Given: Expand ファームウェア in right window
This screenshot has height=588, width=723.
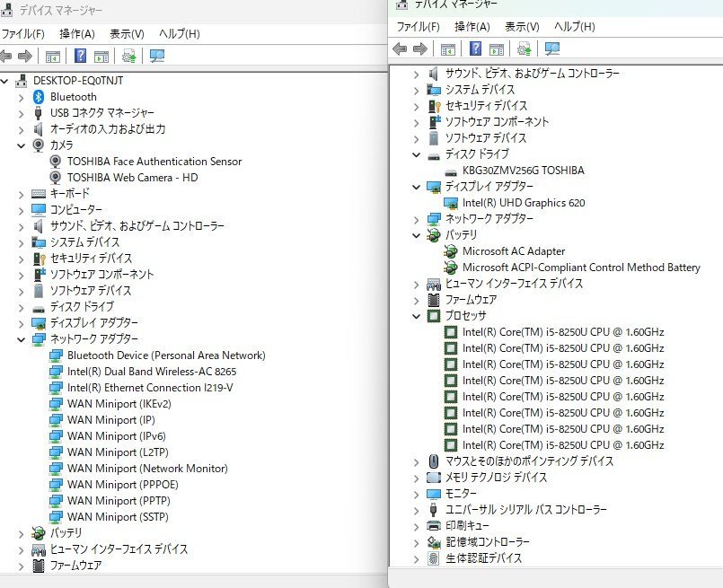Looking at the screenshot, I should [x=417, y=301].
